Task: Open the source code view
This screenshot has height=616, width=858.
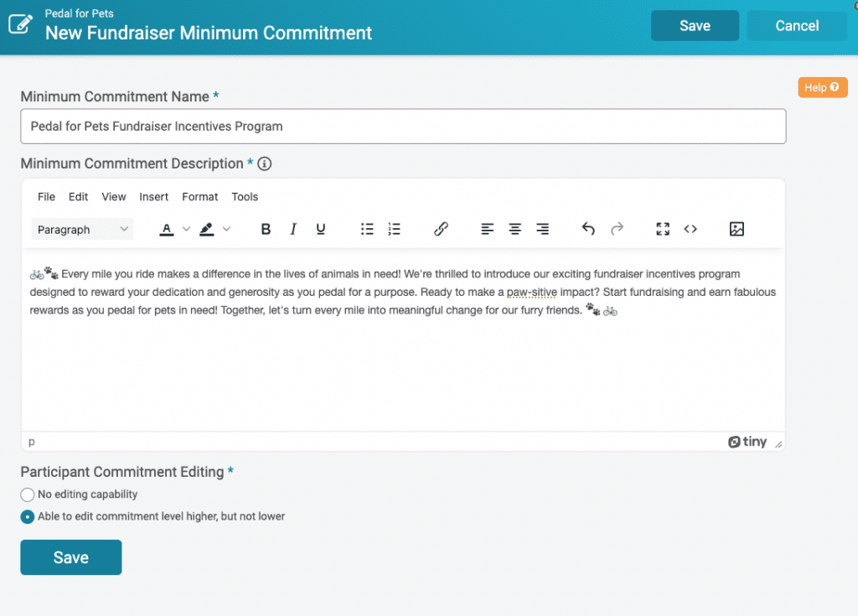Action: coord(690,229)
